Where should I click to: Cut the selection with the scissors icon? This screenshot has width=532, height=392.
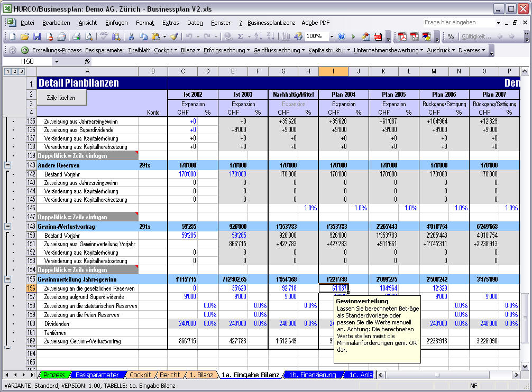(x=131, y=36)
